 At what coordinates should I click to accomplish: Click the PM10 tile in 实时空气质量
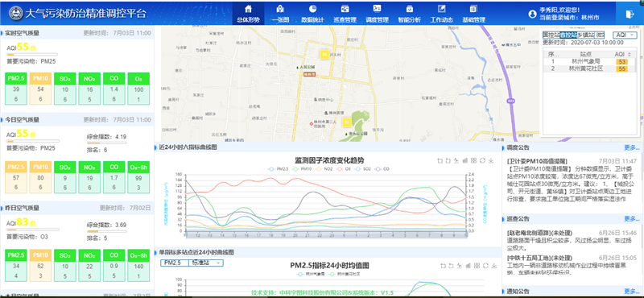(x=40, y=78)
